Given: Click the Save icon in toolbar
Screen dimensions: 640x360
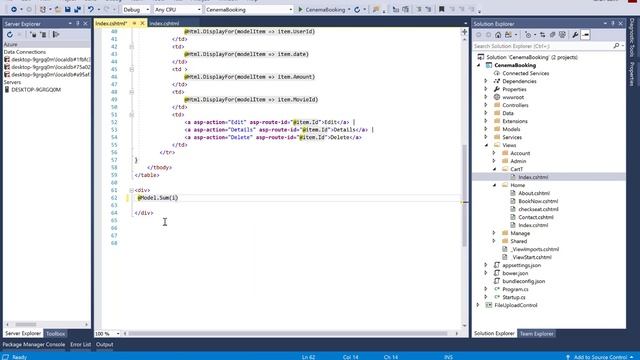Looking at the screenshot, I should pyautogui.click(x=68, y=9).
